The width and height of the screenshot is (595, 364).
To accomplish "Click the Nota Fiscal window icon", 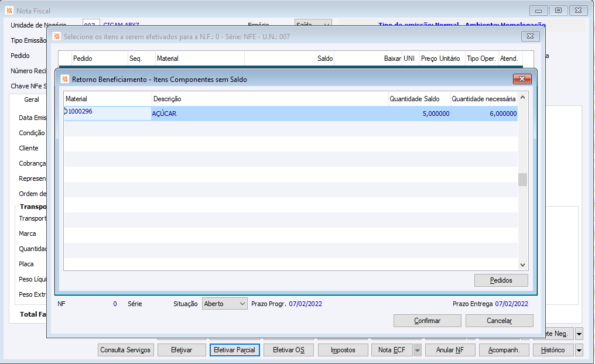I will pyautogui.click(x=9, y=11).
